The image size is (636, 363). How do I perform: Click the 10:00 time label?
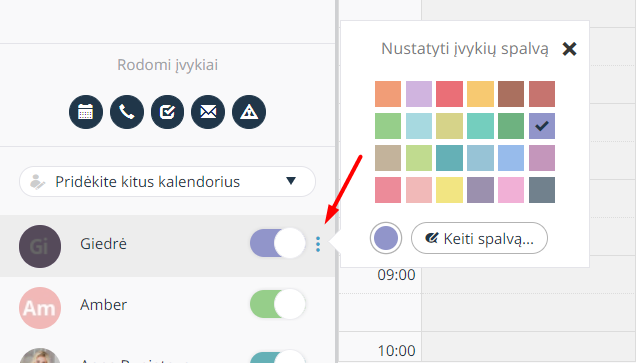coord(396,350)
